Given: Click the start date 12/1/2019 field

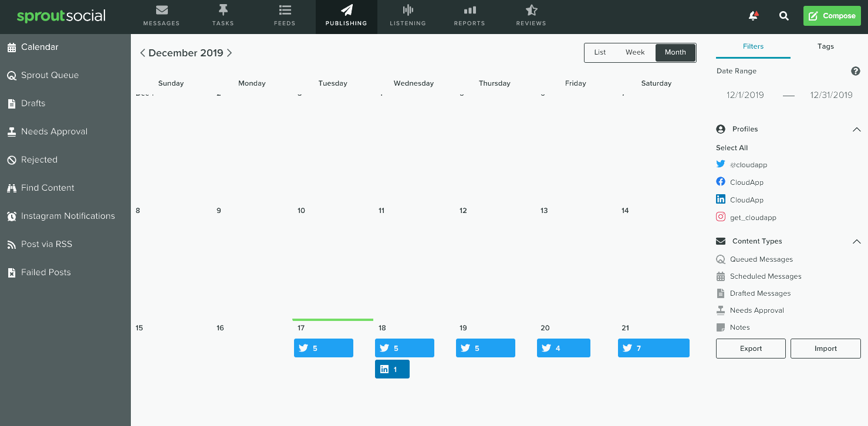Looking at the screenshot, I should coord(745,95).
